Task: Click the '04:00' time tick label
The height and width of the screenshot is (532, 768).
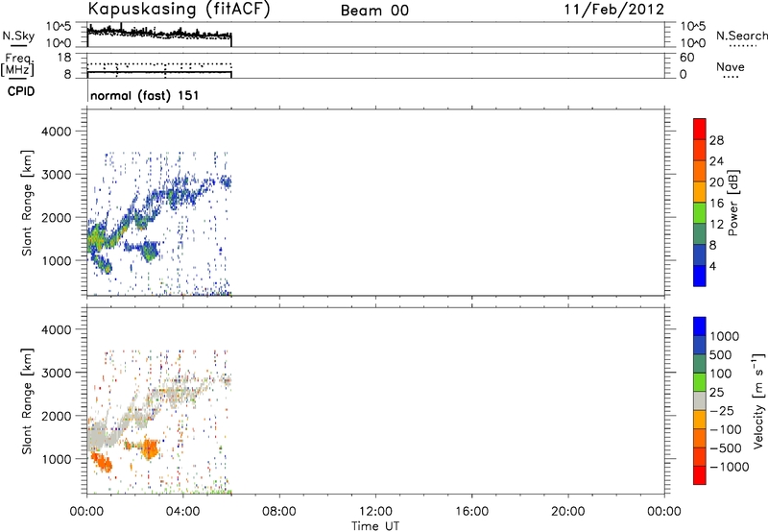Action: coord(182,512)
